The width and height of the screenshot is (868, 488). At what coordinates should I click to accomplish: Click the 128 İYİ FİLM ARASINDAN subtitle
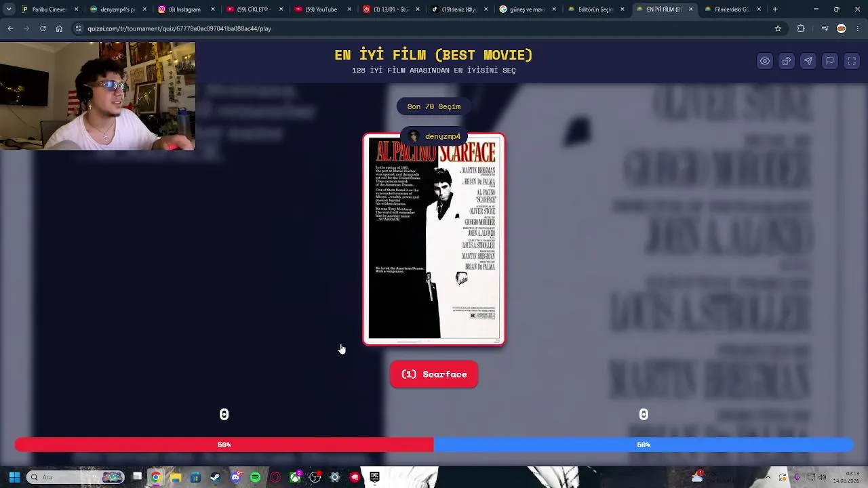click(x=434, y=70)
